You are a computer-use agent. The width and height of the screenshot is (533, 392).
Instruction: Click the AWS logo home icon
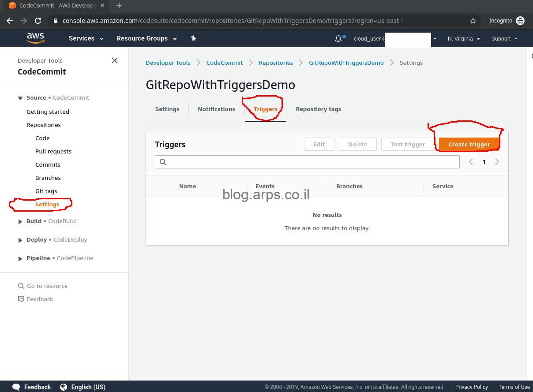point(35,38)
